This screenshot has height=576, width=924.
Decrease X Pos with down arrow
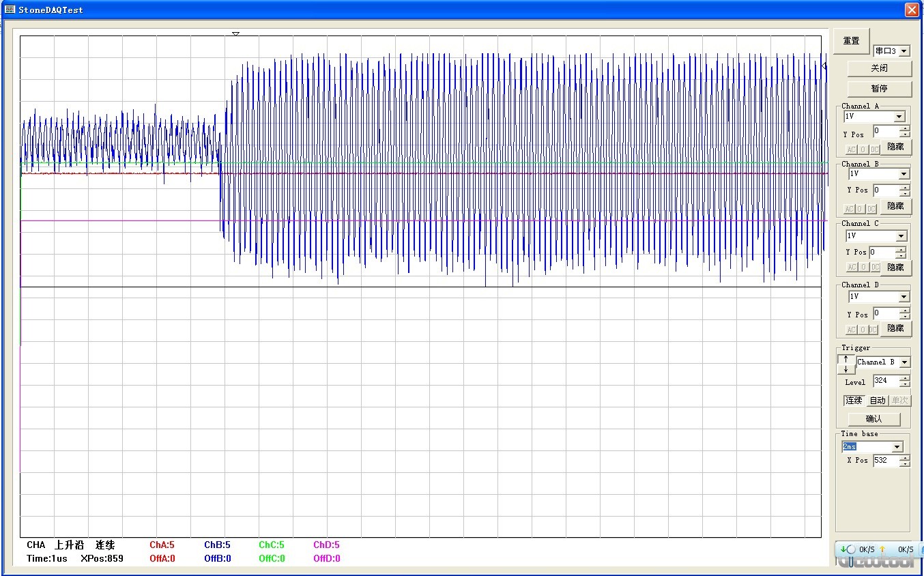[x=905, y=464]
